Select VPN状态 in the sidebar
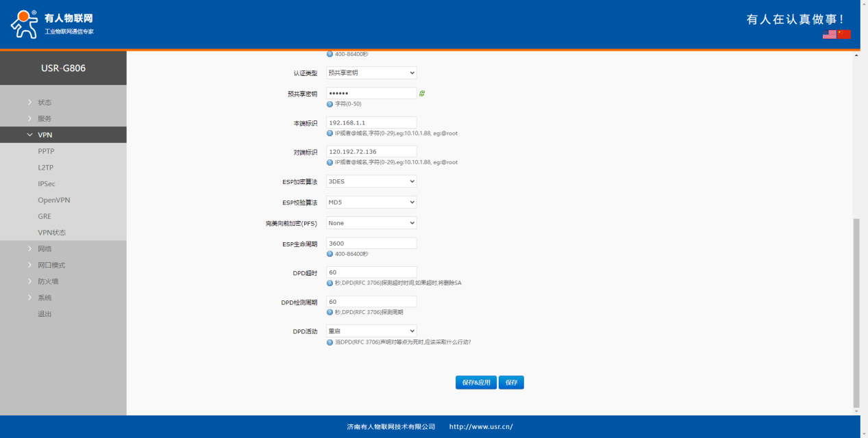The image size is (868, 438). [51, 233]
